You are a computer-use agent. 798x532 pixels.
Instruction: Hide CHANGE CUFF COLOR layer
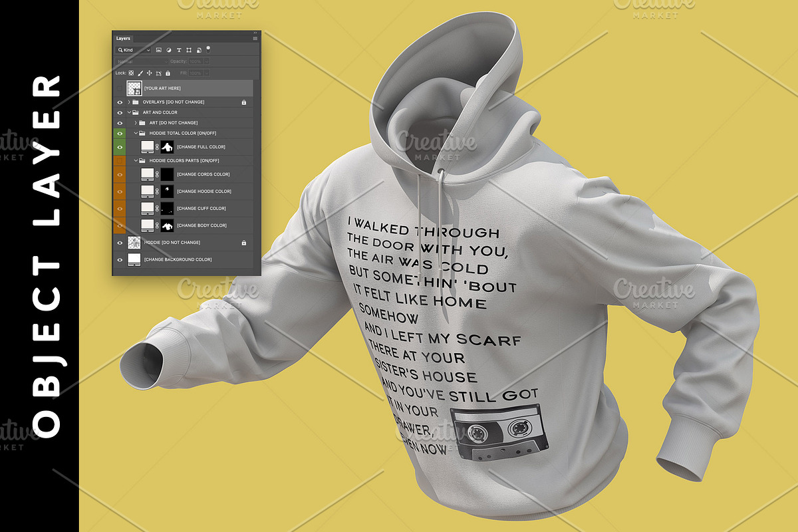[x=120, y=209]
